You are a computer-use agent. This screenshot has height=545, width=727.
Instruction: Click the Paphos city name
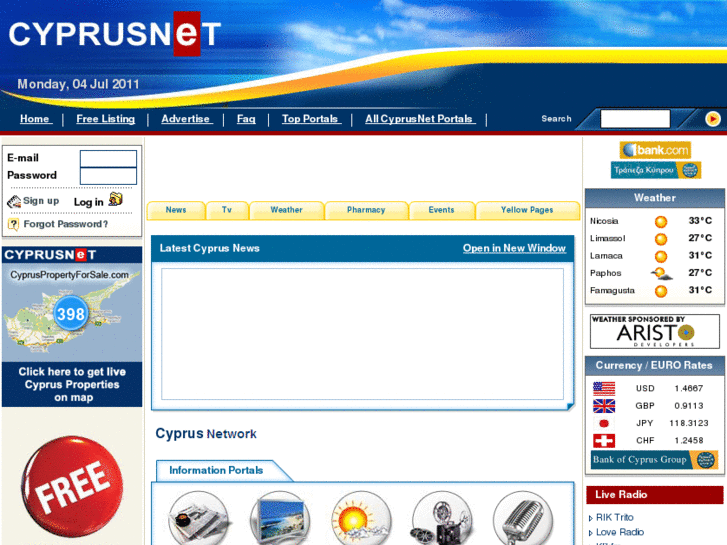click(x=606, y=273)
